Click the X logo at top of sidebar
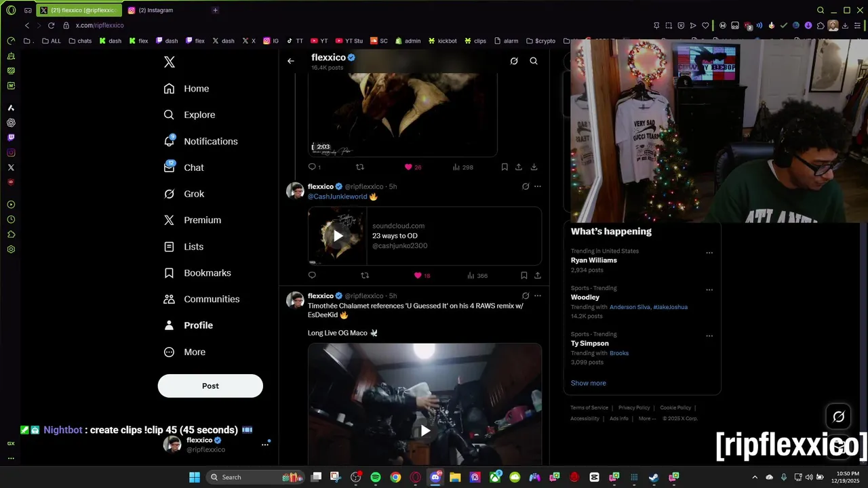This screenshot has width=868, height=488. (170, 62)
